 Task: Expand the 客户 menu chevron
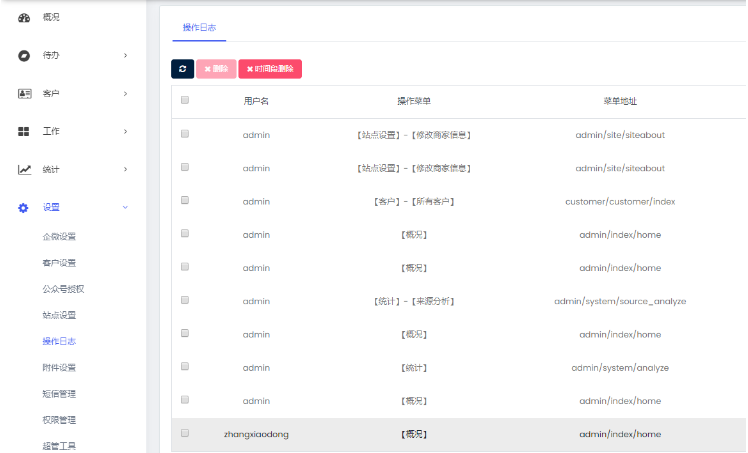coord(125,93)
